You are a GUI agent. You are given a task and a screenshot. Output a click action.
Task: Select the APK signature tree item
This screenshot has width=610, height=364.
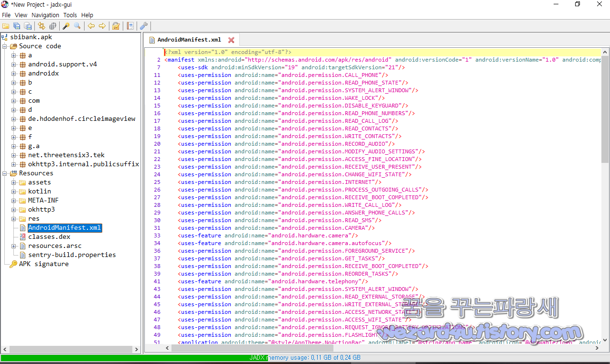[x=43, y=264]
